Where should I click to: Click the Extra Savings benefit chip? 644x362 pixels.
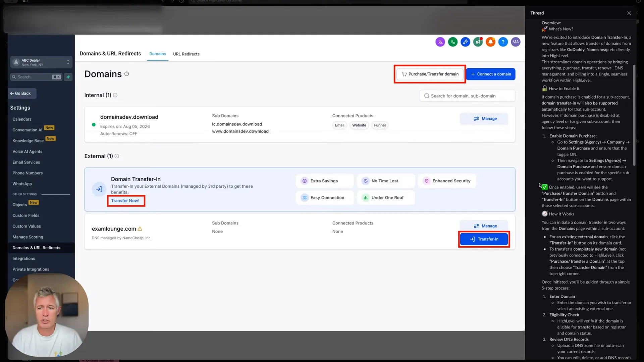(x=325, y=181)
